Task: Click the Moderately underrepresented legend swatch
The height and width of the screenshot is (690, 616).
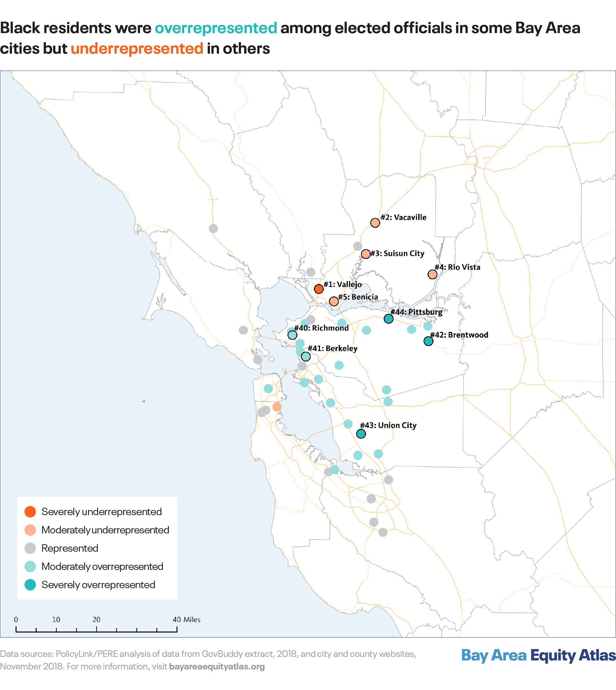Action: pyautogui.click(x=31, y=530)
